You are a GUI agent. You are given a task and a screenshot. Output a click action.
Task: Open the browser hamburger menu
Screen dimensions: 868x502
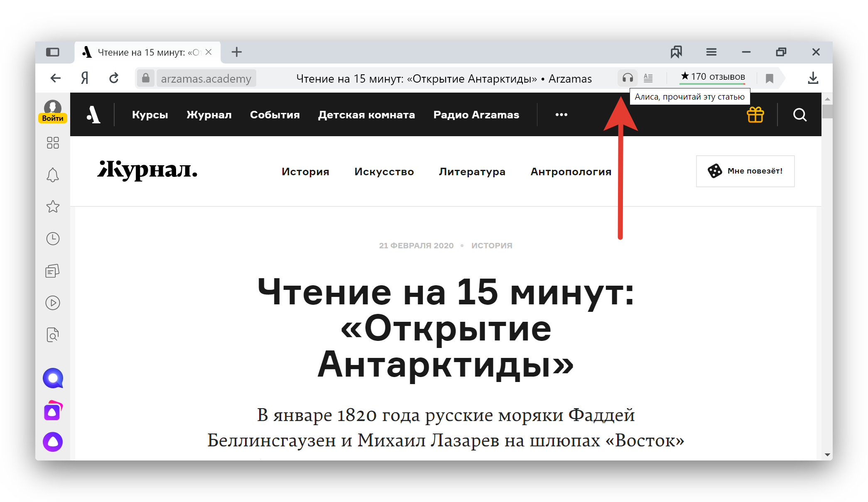pos(711,52)
